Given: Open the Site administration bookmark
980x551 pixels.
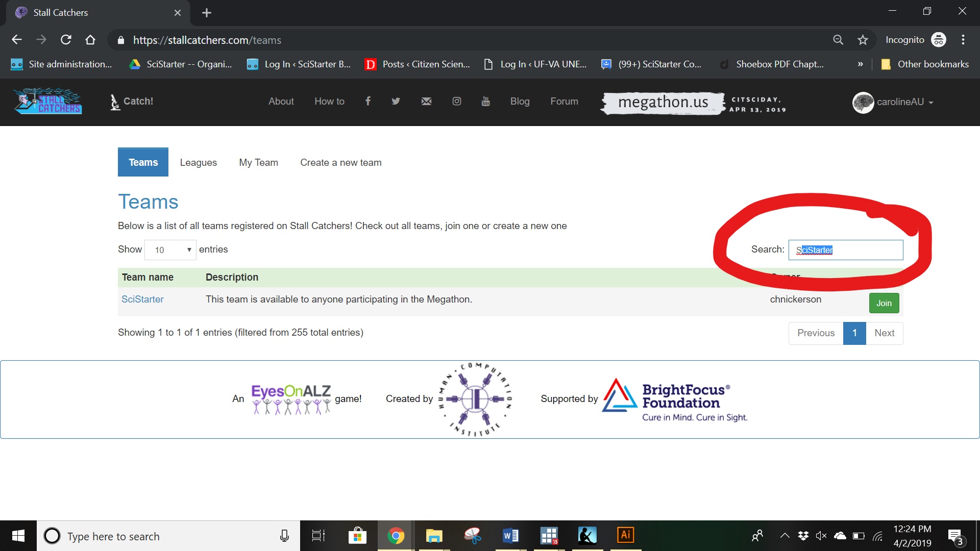Looking at the screenshot, I should 61,64.
